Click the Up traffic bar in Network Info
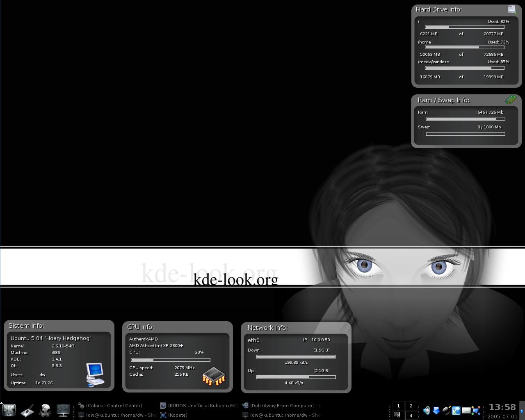 click(x=296, y=377)
